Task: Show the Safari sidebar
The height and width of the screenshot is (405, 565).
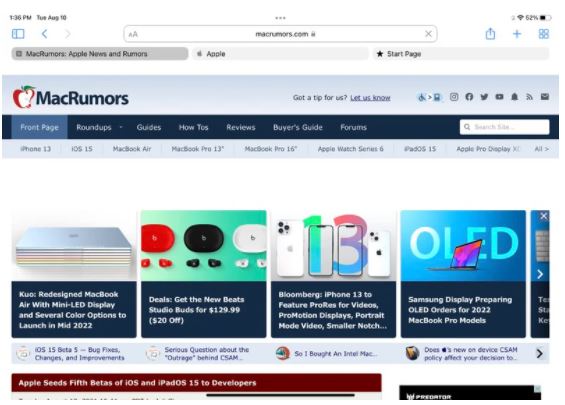Action: click(x=18, y=34)
